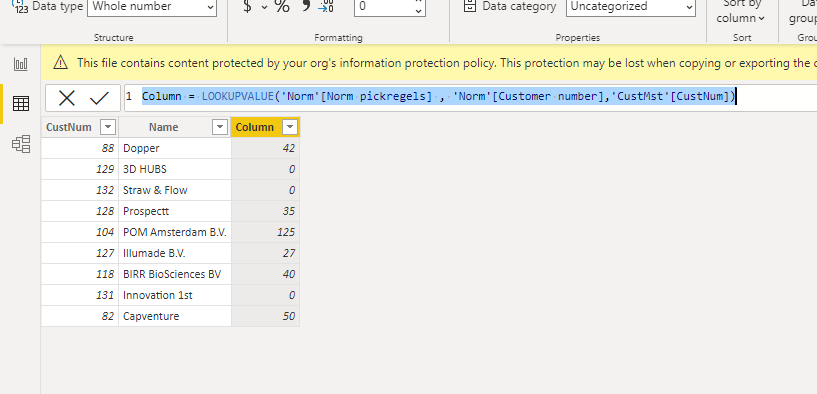This screenshot has height=394, width=817.
Task: Select CustNum cell with value 82
Action: pos(80,316)
